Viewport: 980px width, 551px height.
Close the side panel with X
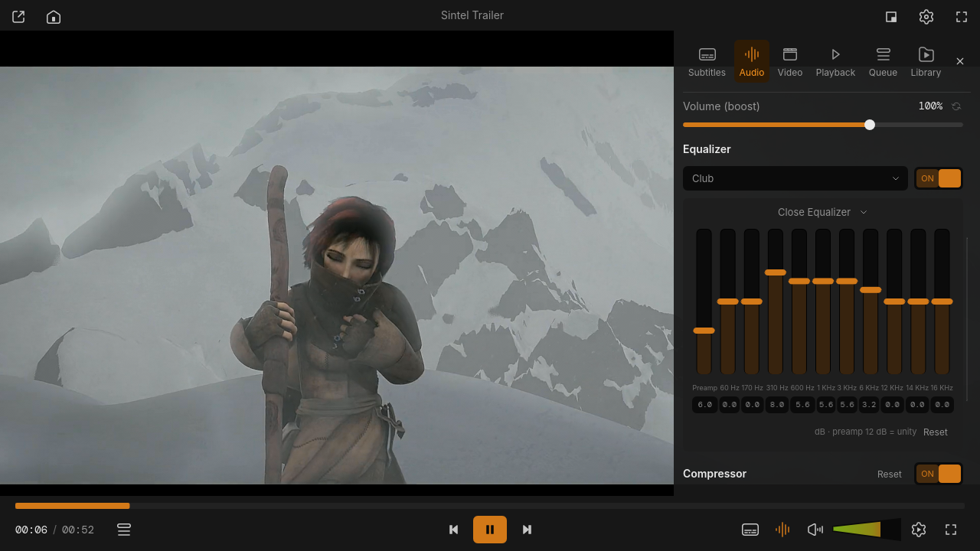[960, 61]
